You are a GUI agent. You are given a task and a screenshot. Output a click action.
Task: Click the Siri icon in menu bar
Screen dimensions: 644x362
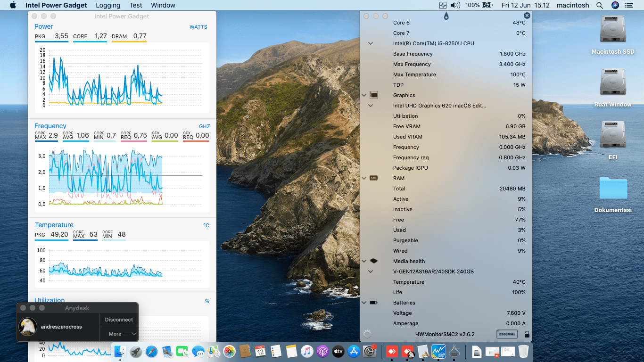click(615, 5)
